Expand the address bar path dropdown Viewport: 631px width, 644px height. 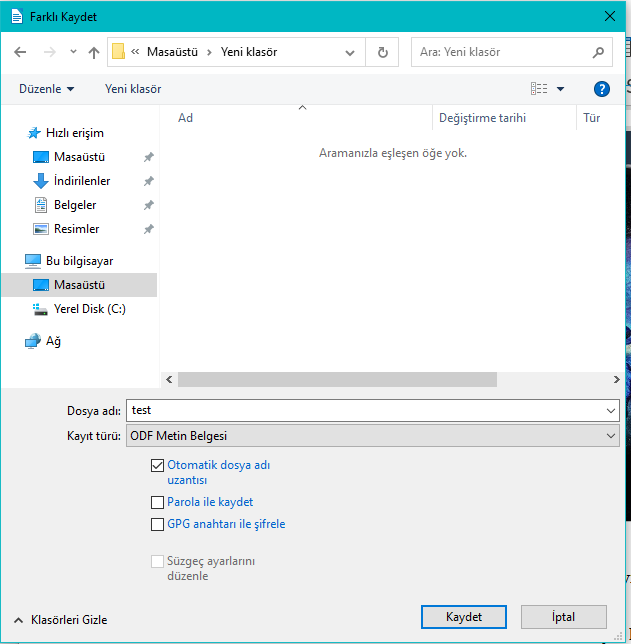tap(349, 52)
